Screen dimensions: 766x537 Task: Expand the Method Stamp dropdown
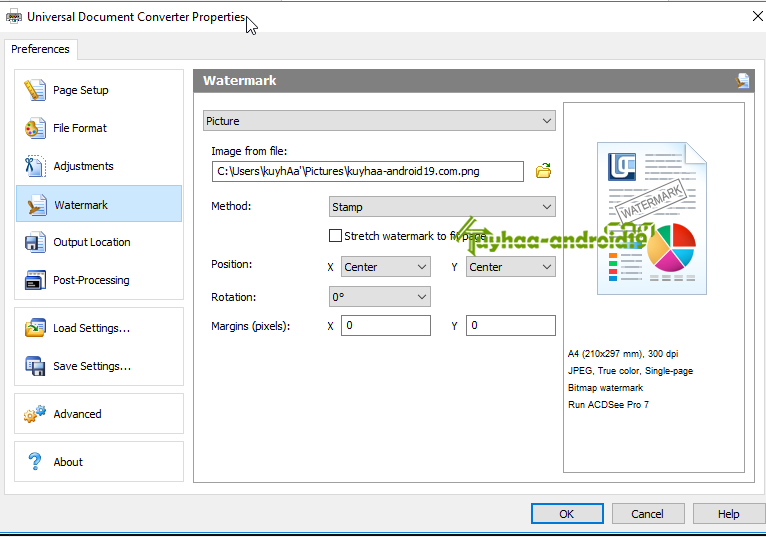pyautogui.click(x=442, y=207)
